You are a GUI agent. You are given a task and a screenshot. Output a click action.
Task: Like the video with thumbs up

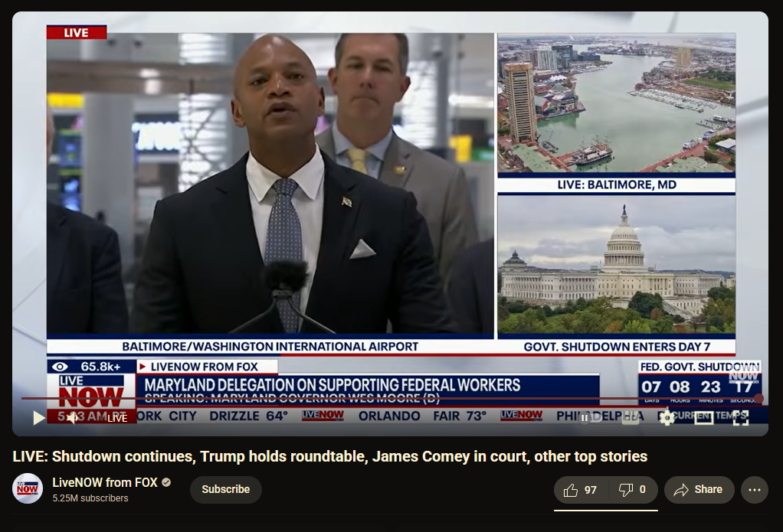pyautogui.click(x=581, y=490)
